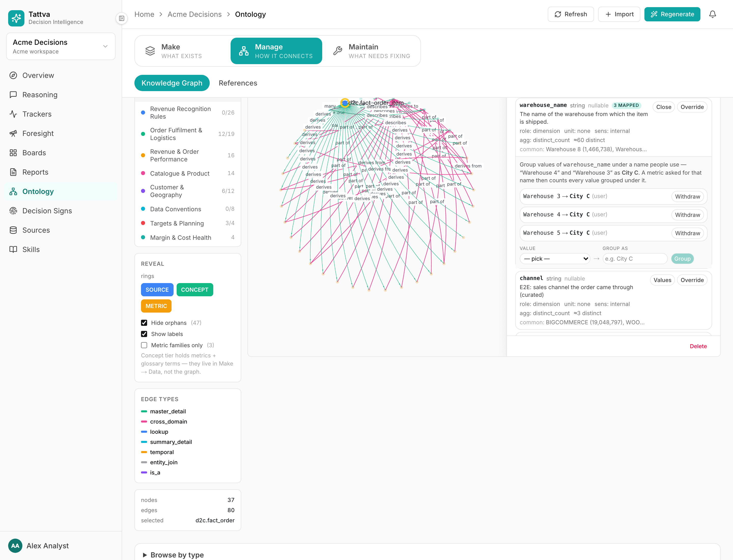The image size is (733, 560).
Task: Click Override for warehouse_name
Action: [x=692, y=107]
